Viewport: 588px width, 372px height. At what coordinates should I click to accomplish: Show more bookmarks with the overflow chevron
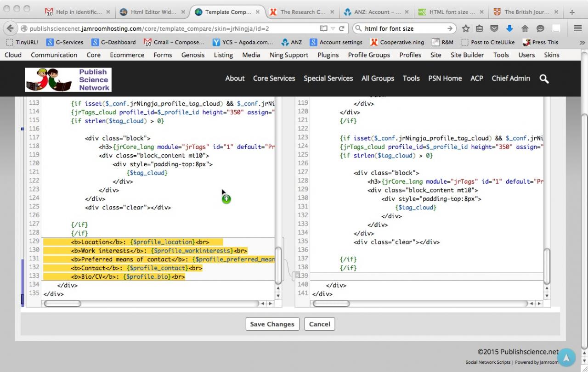[x=582, y=42]
